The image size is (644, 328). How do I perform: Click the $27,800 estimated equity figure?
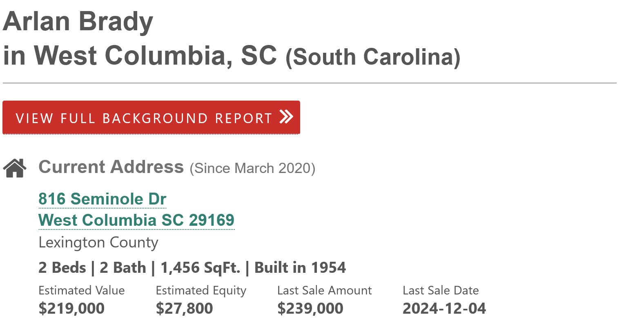pyautogui.click(x=184, y=308)
